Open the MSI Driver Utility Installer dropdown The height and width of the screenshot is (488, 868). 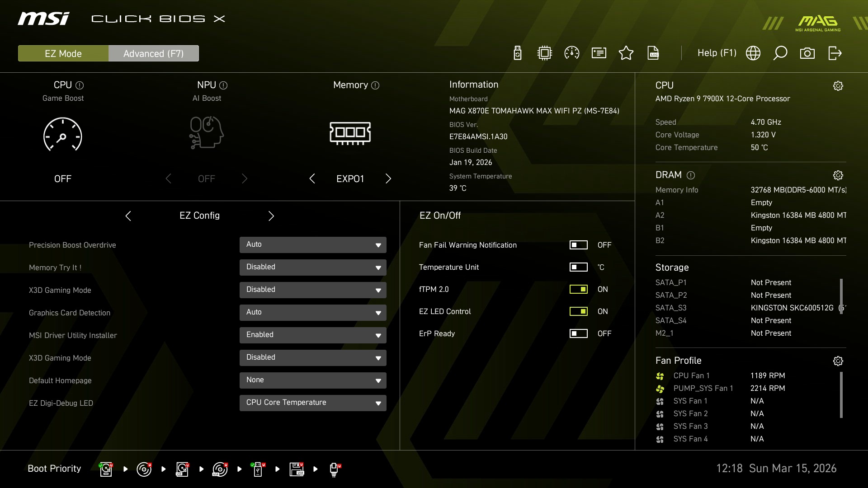(x=313, y=335)
